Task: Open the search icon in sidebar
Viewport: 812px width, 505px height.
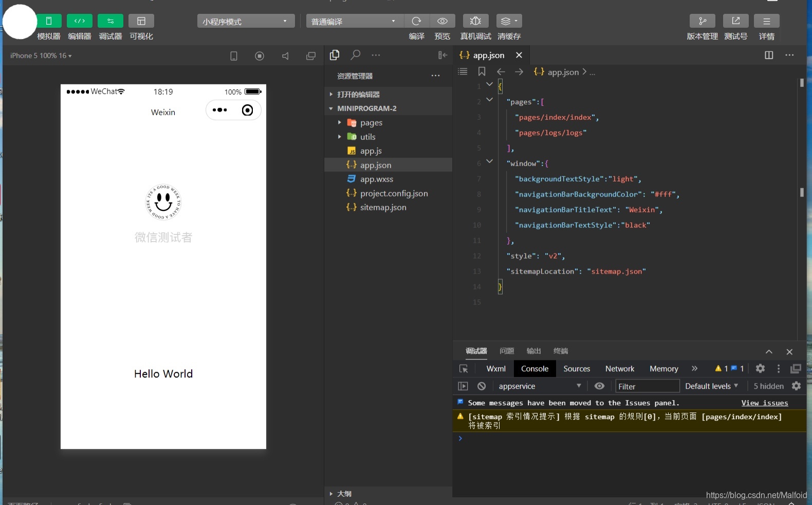Action: tap(355, 55)
